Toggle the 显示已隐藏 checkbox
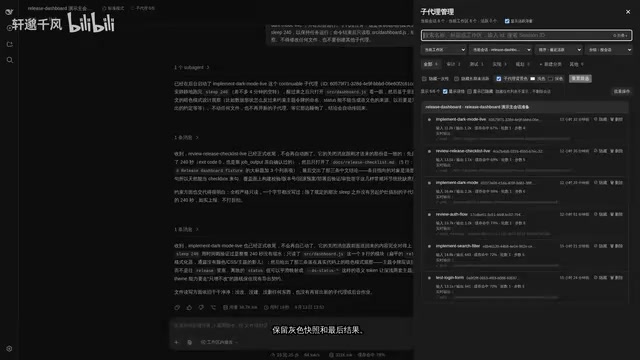This screenshot has width=640, height=360. (x=469, y=91)
